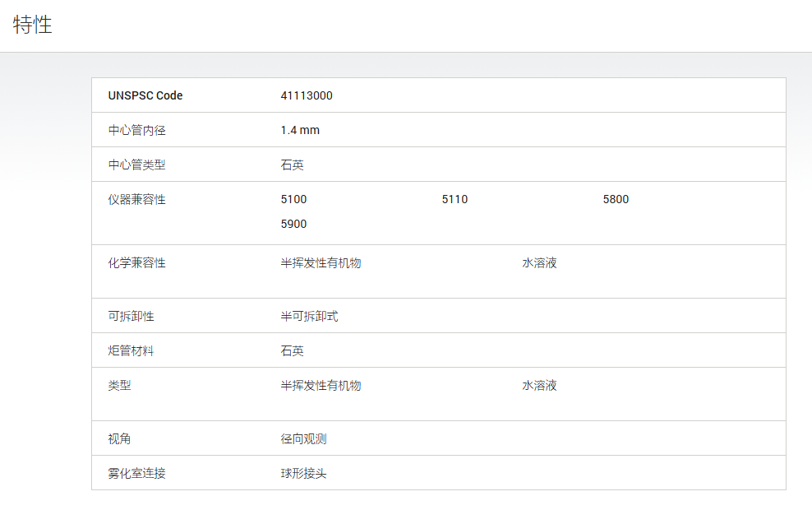Select the 仪器兼容性 label
Image resolution: width=812 pixels, height=510 pixels.
point(136,200)
